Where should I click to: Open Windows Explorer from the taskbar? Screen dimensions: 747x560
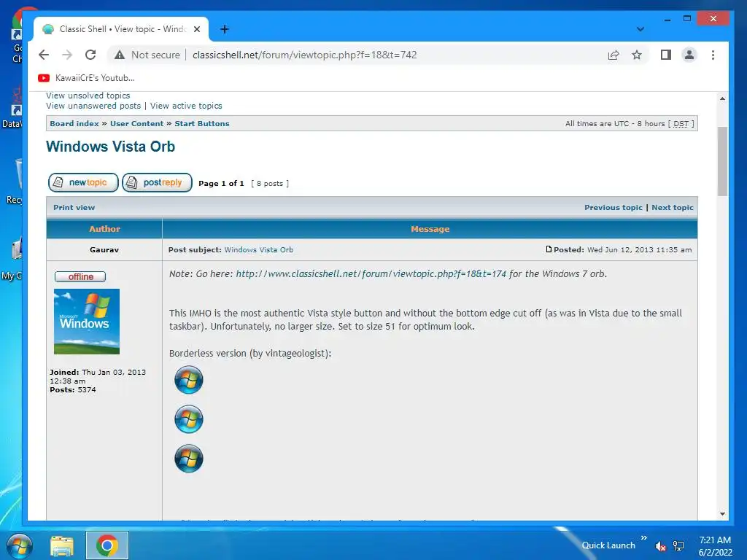[62, 545]
